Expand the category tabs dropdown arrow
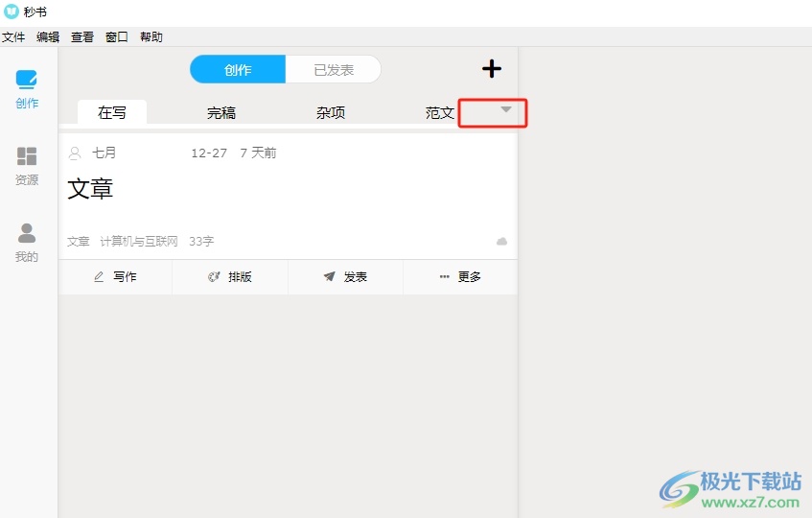The image size is (812, 518). [x=506, y=111]
